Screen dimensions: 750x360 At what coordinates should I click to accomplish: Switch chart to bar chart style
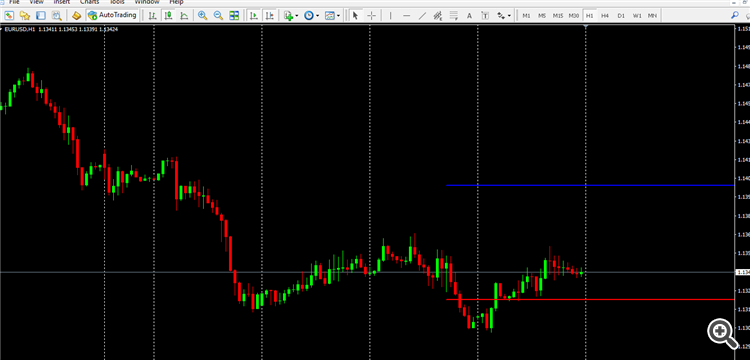[152, 16]
